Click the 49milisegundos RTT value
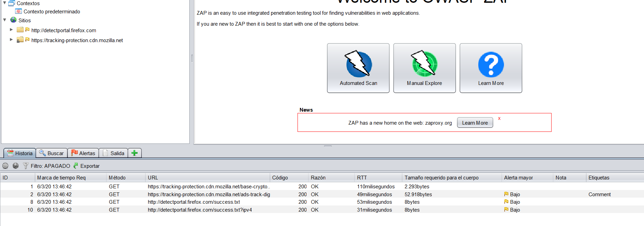 click(x=375, y=194)
